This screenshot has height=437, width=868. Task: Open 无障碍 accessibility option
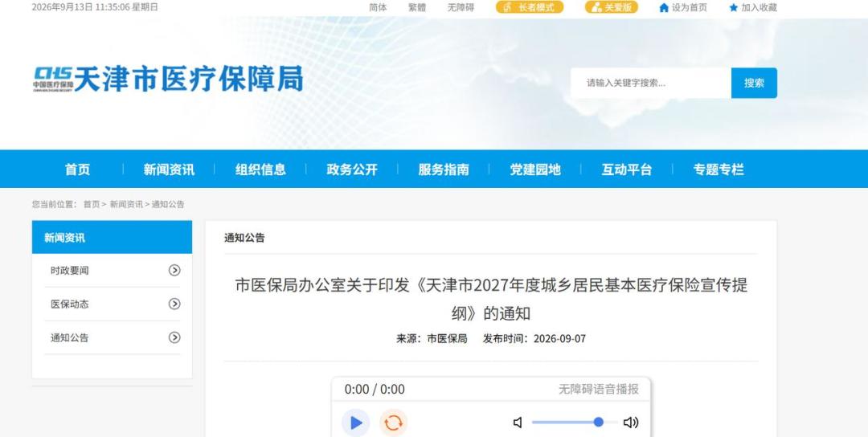[x=461, y=8]
